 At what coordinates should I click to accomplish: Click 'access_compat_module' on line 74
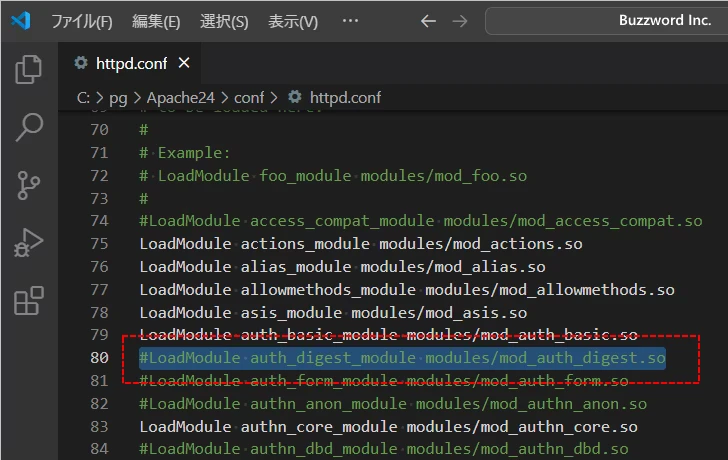(342, 221)
